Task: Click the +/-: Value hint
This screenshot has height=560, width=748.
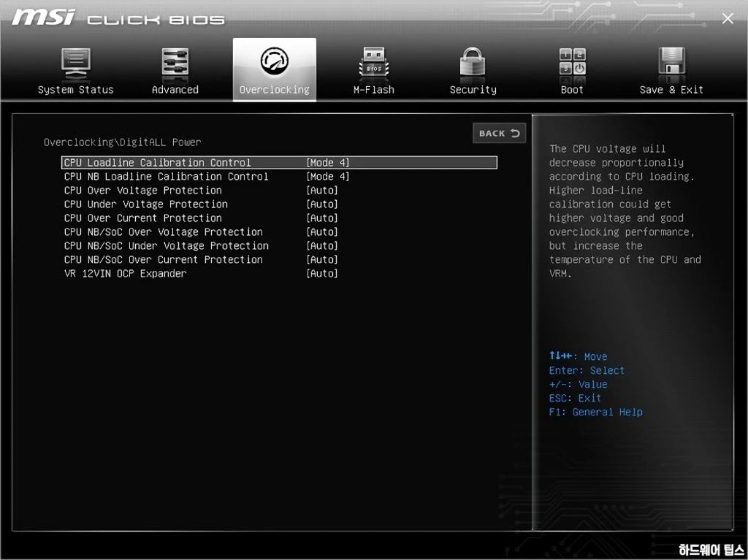Action: pyautogui.click(x=578, y=384)
